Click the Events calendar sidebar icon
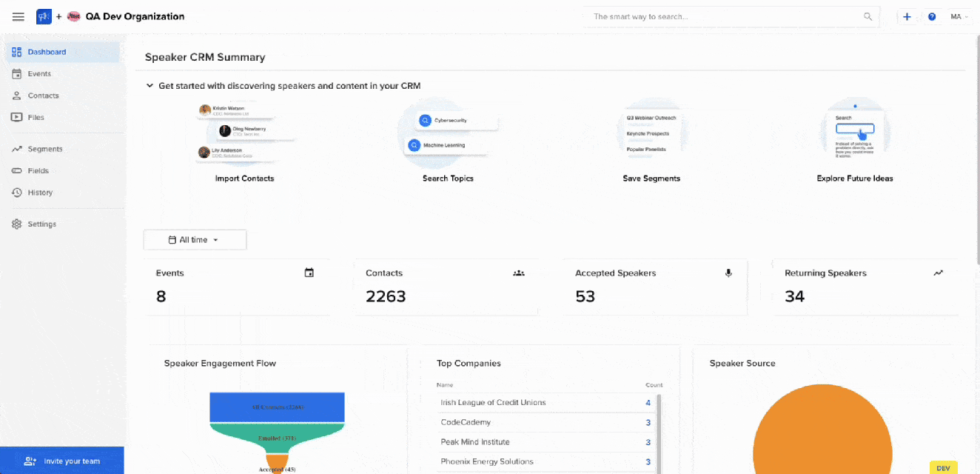 pyautogui.click(x=16, y=74)
